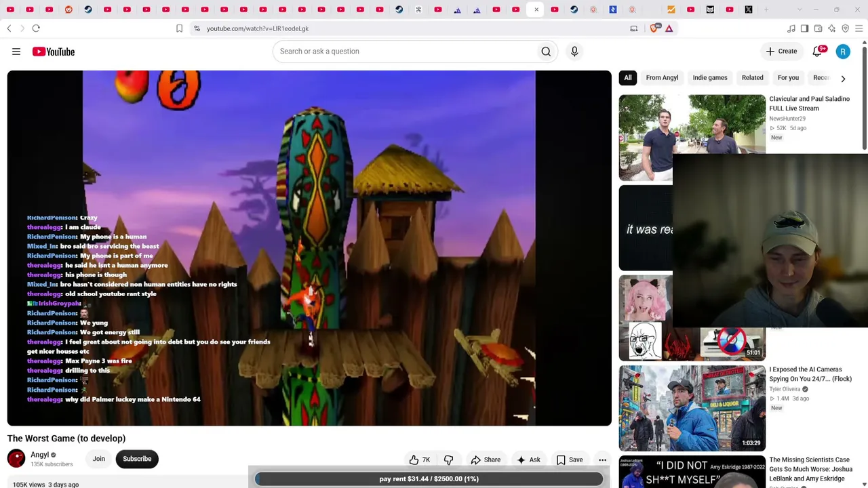Screen dimensions: 868x488
Task: Open the 'I DID NOT' Missing Scientists thumbnail
Action: point(692,472)
